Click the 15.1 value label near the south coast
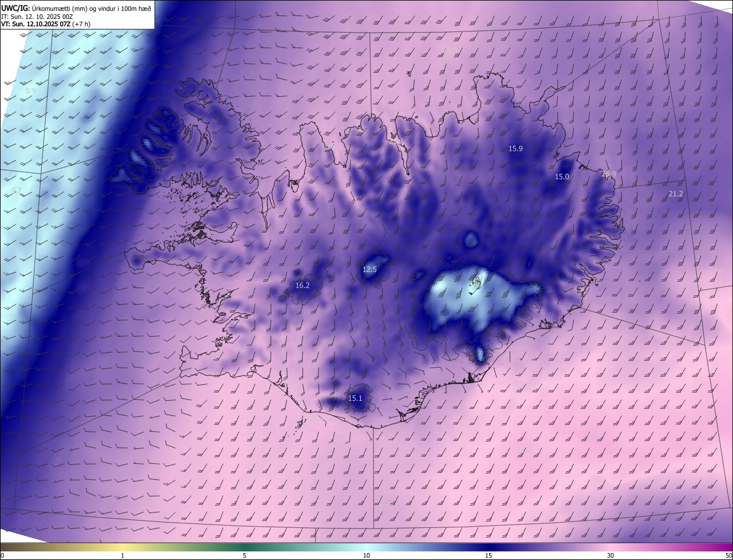 pyautogui.click(x=355, y=398)
